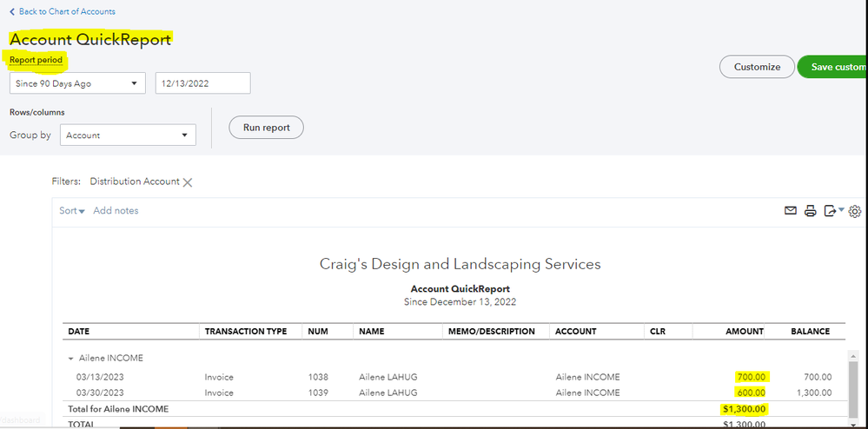This screenshot has width=868, height=429.
Task: Click the Customize button
Action: click(x=757, y=67)
